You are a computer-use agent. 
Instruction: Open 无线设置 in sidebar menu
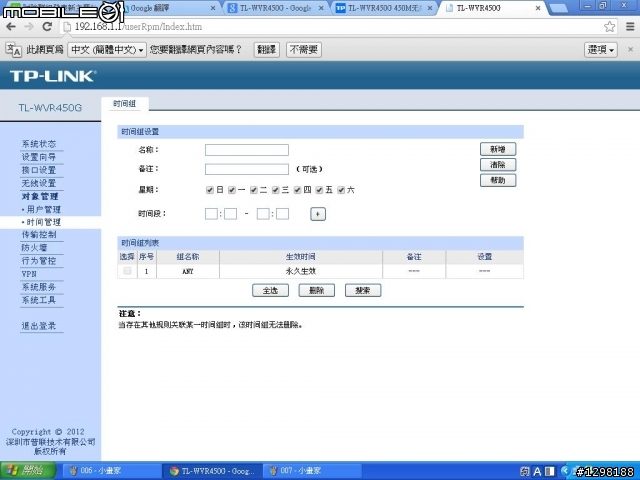pyautogui.click(x=39, y=183)
